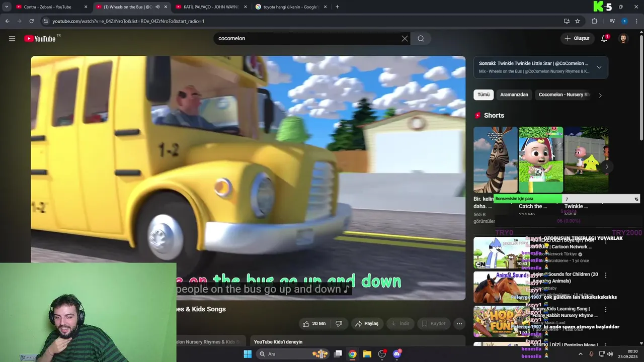Open Windows Start menu
Image resolution: width=644 pixels, height=362 pixels.
pyautogui.click(x=248, y=354)
